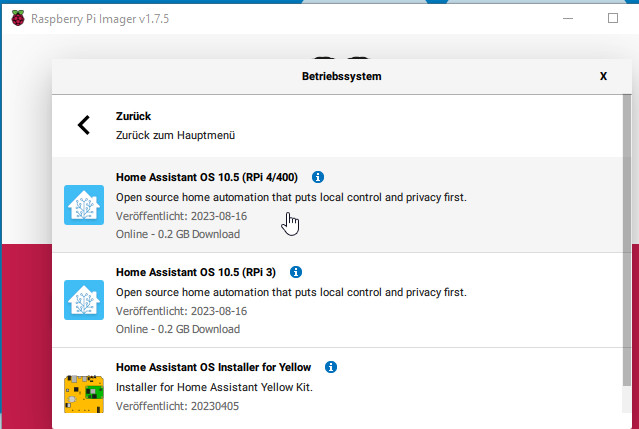Image resolution: width=639 pixels, height=429 pixels.
Task: Open info icon for Yellow installer
Action: click(331, 367)
